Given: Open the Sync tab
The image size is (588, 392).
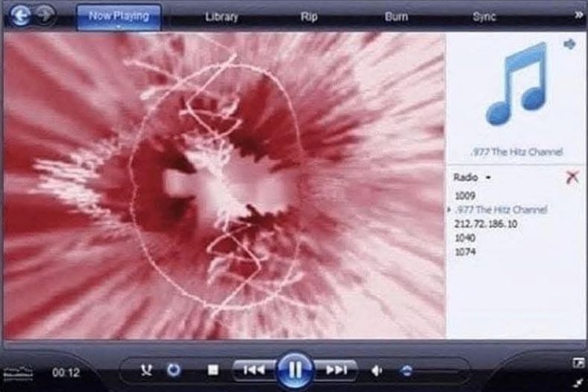Looking at the screenshot, I should [484, 16].
